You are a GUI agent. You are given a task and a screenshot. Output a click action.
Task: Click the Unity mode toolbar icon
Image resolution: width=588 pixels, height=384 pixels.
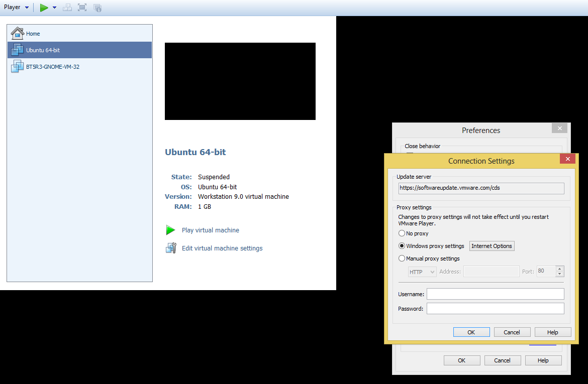(97, 8)
